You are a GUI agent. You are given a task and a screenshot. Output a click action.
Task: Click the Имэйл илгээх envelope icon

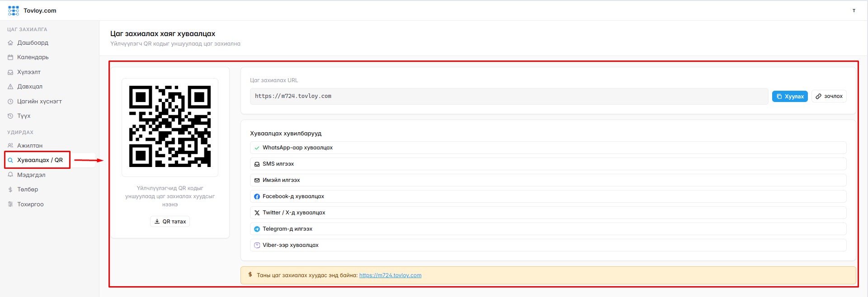pos(257,180)
